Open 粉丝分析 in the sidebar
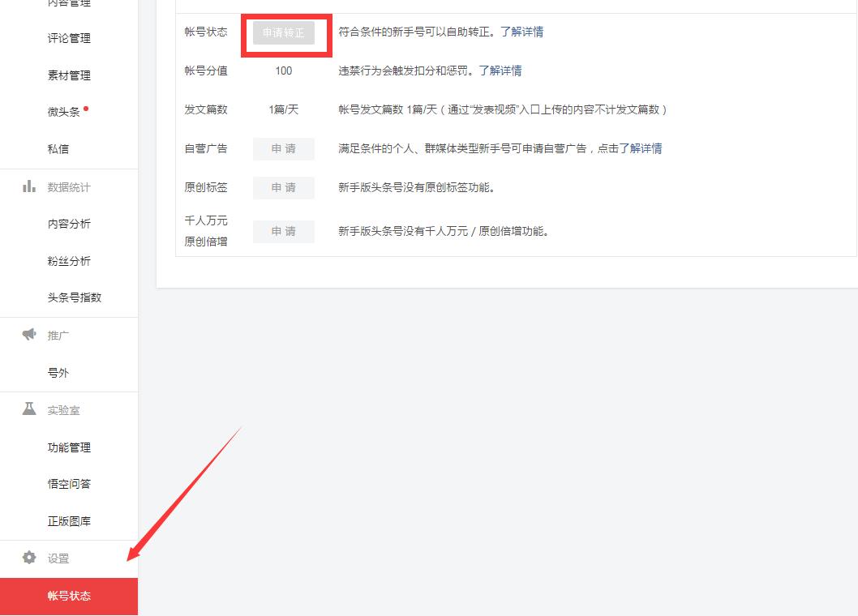The height and width of the screenshot is (616, 858). [69, 261]
